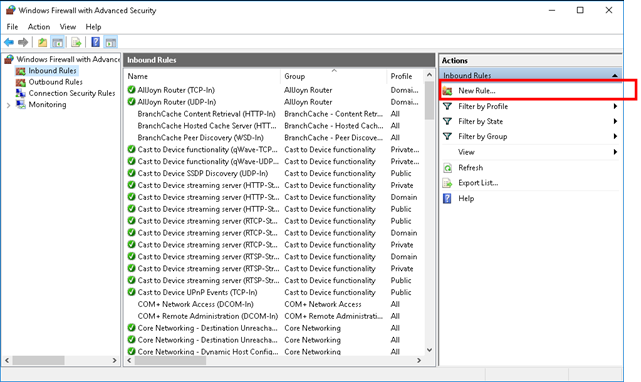
Task: Select Outbound Rules in the tree
Action: 56,82
